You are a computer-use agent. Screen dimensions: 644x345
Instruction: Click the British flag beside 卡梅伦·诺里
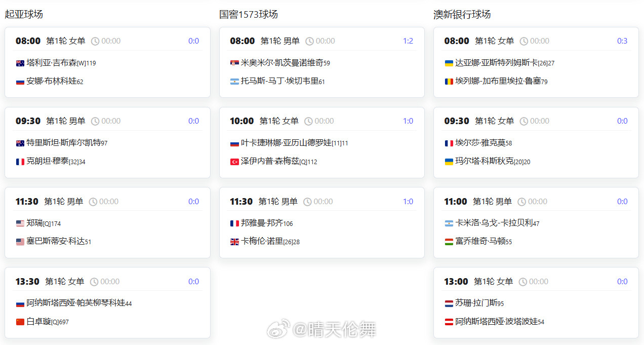[234, 242]
